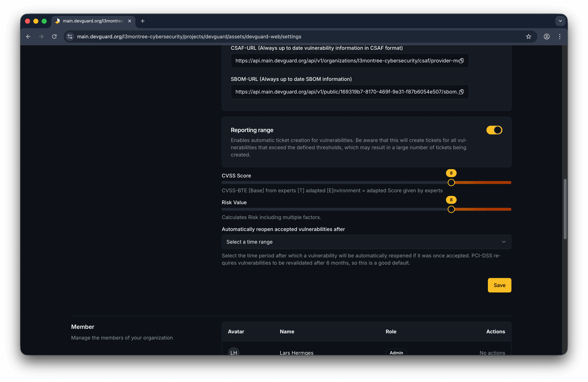Open the browser three-dot menu
Viewport: 588px width, 382px height.
pyautogui.click(x=560, y=36)
